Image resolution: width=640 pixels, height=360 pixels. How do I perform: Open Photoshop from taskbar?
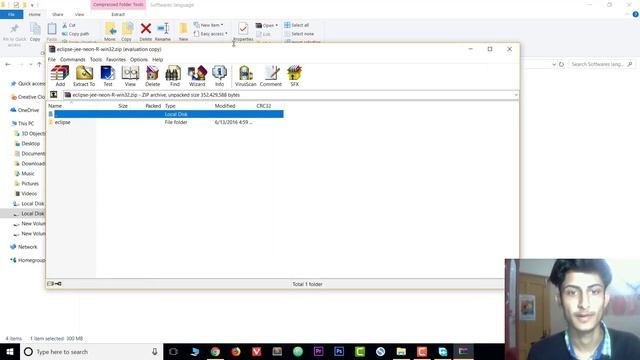(339, 351)
